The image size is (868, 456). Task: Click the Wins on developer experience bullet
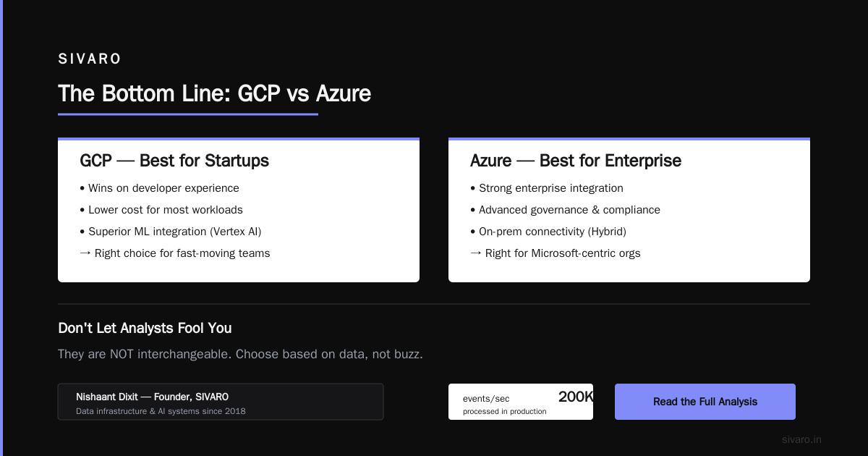159,188
